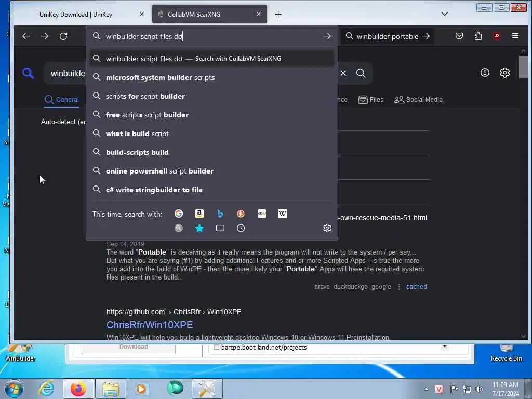Open the uBlock Origin toolbar icon
This screenshot has height=399, width=532.
496,36
